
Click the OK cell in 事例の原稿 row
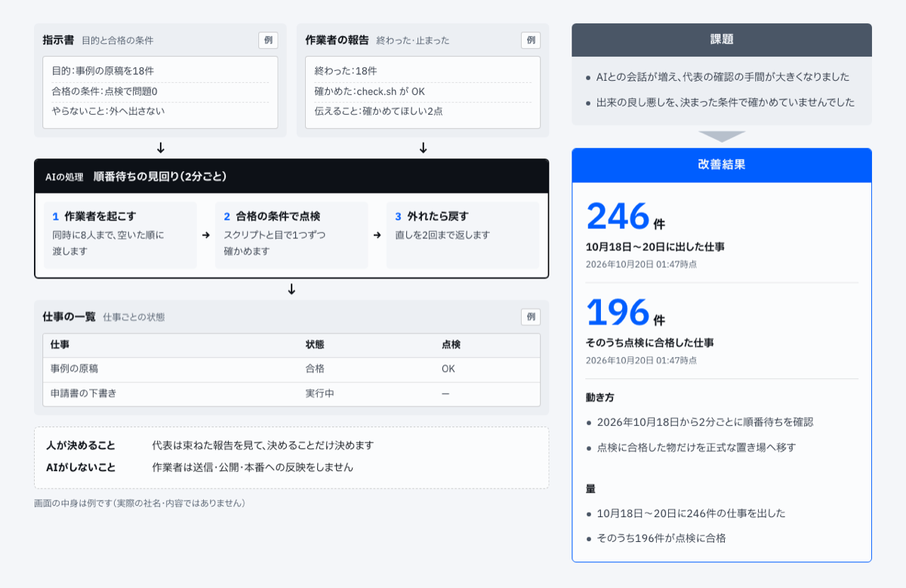click(448, 369)
